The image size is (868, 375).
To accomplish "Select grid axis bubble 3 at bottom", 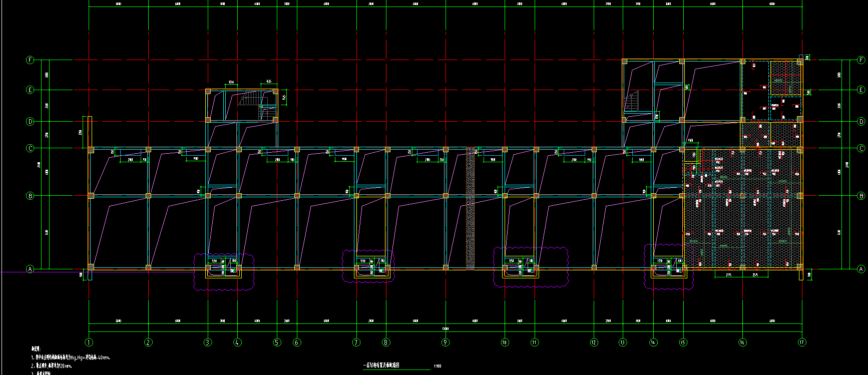I will point(208,342).
